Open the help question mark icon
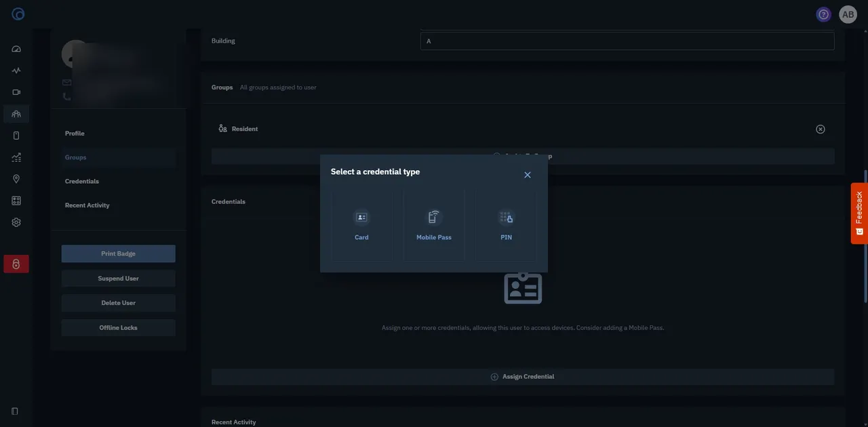Viewport: 868px width, 427px height. 824,14
